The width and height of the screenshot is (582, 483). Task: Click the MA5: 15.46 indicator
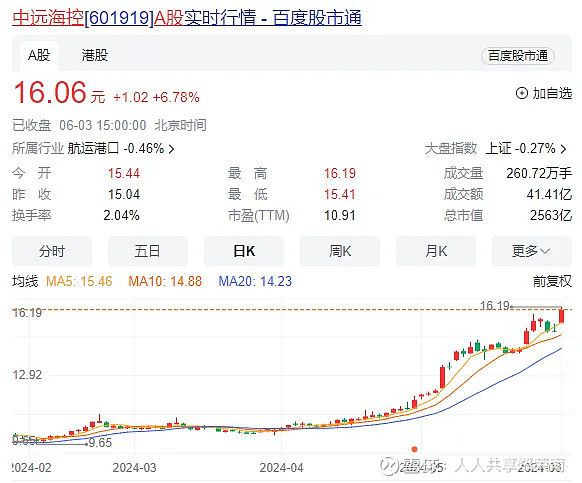point(79,281)
